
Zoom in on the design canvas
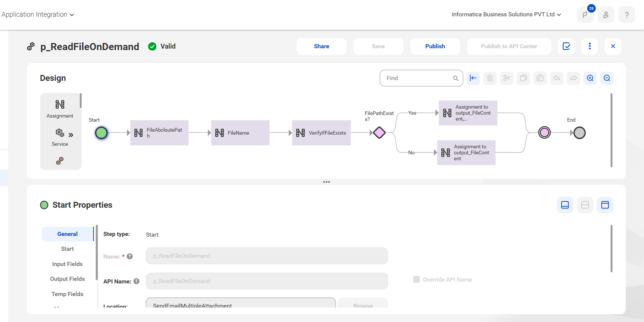click(x=590, y=78)
